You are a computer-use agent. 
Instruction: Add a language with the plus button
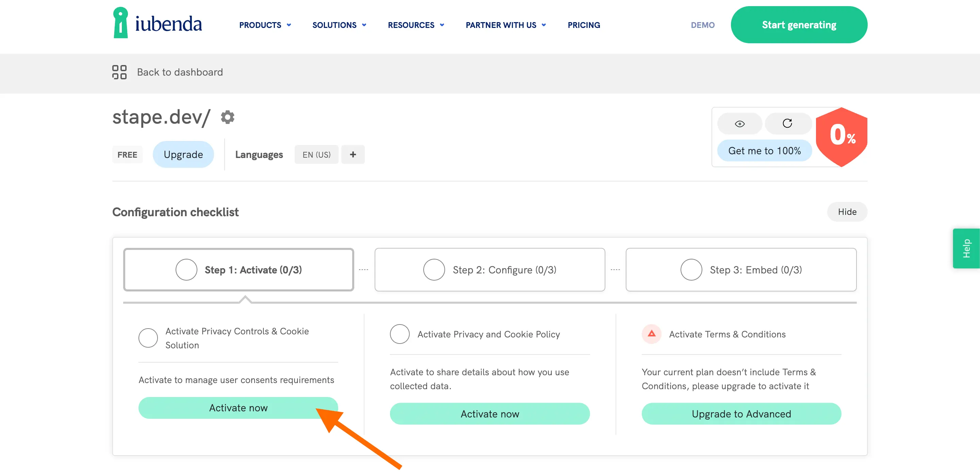[353, 155]
